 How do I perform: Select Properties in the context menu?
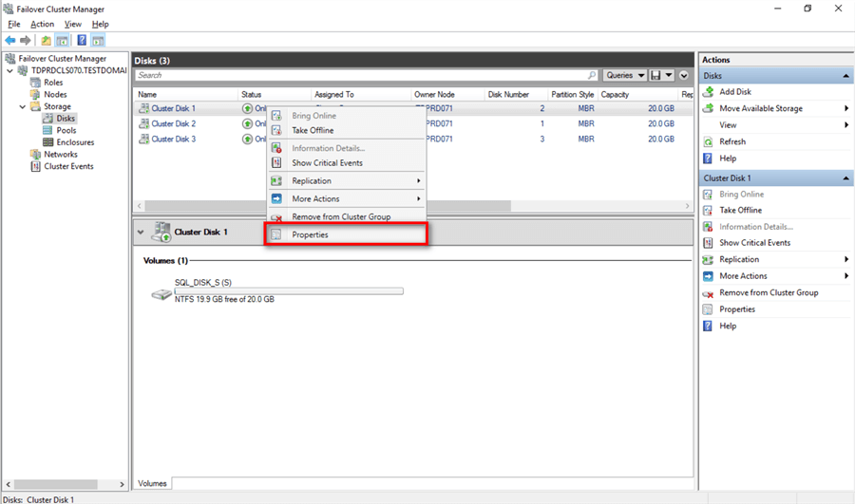[x=310, y=234]
